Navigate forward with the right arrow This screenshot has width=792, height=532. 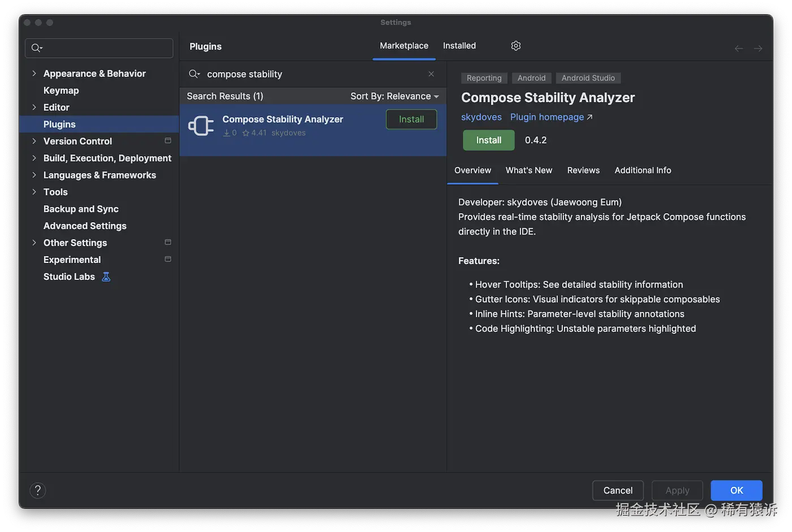pyautogui.click(x=758, y=49)
